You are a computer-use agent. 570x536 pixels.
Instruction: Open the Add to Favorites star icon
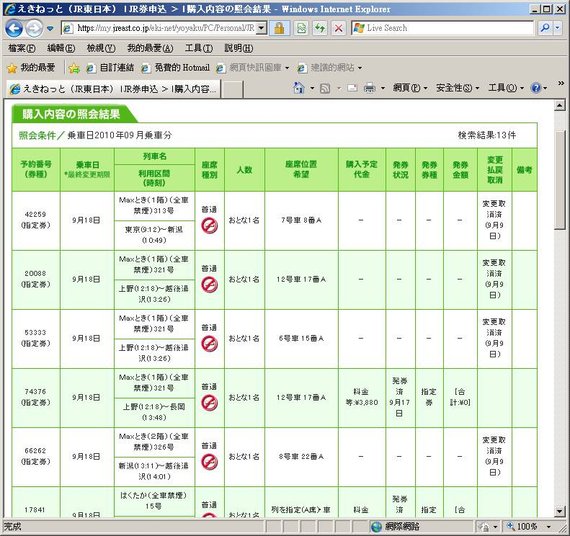point(74,68)
